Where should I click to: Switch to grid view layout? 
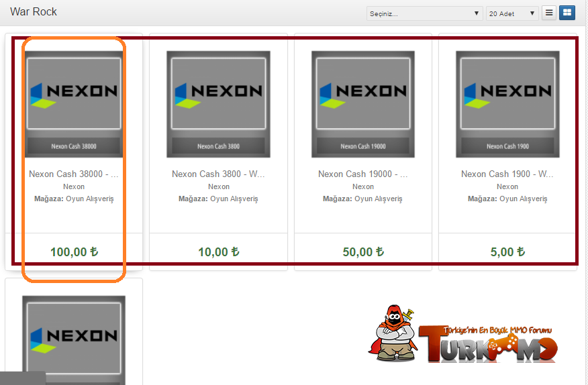pyautogui.click(x=567, y=13)
